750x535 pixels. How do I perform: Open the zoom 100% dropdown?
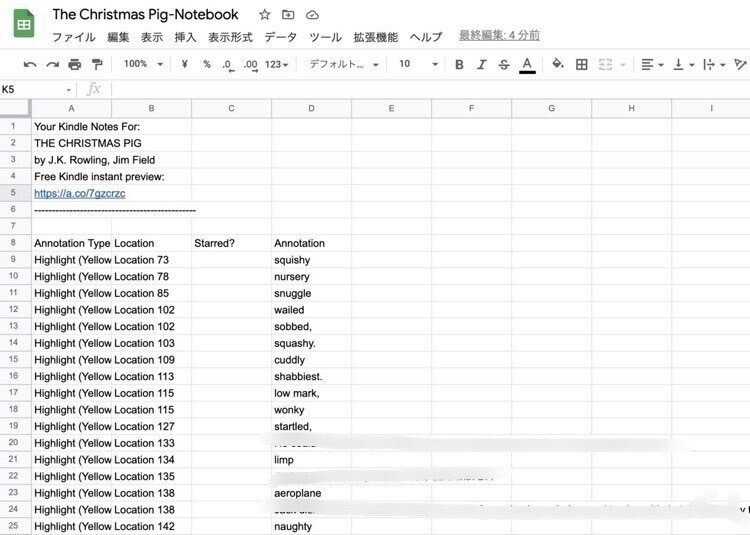143,64
